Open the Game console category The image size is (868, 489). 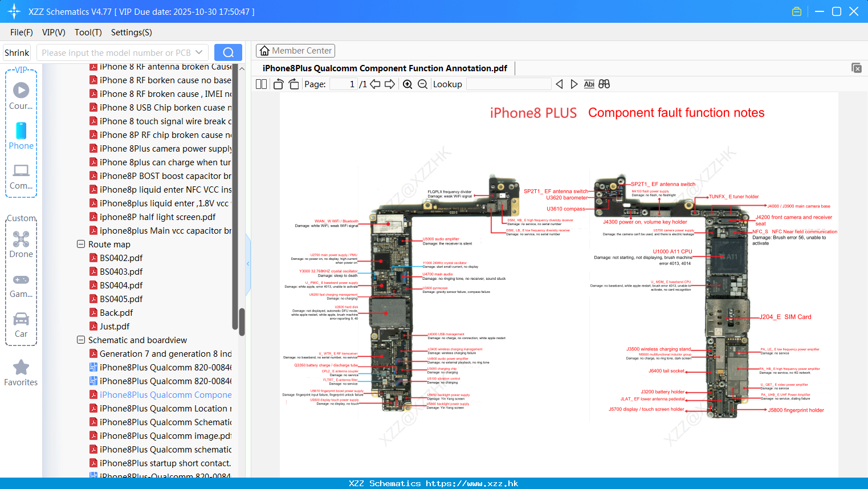point(21,286)
